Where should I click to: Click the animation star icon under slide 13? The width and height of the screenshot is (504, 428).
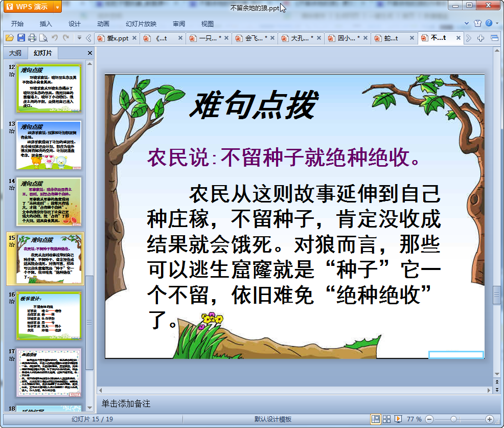pyautogui.click(x=12, y=131)
